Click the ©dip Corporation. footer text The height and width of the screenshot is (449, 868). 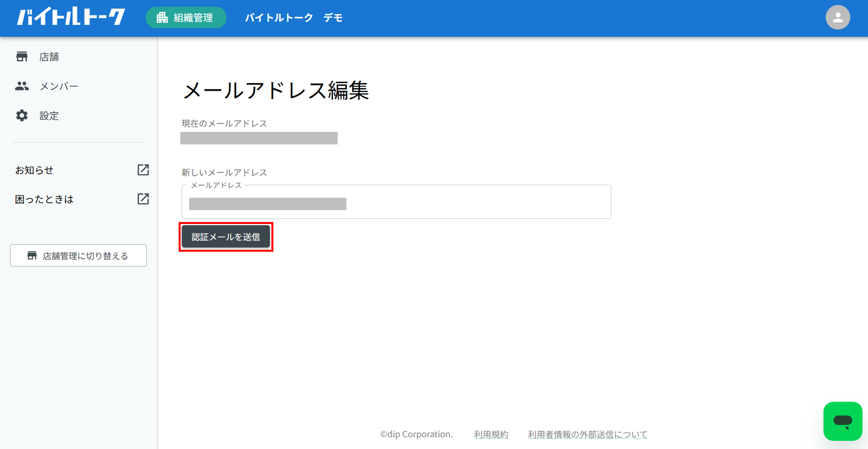tap(417, 435)
